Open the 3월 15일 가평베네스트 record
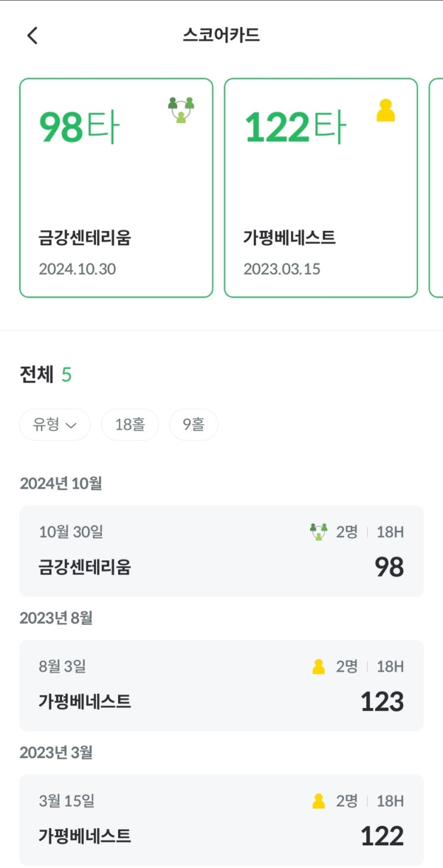Viewport: 443px width, 868px height. tap(221, 820)
